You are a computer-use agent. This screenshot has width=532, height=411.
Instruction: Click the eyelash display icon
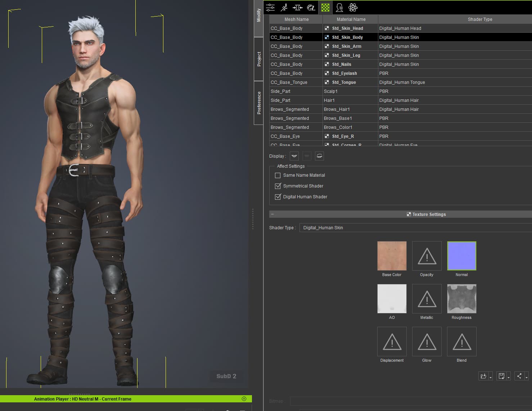coord(319,156)
